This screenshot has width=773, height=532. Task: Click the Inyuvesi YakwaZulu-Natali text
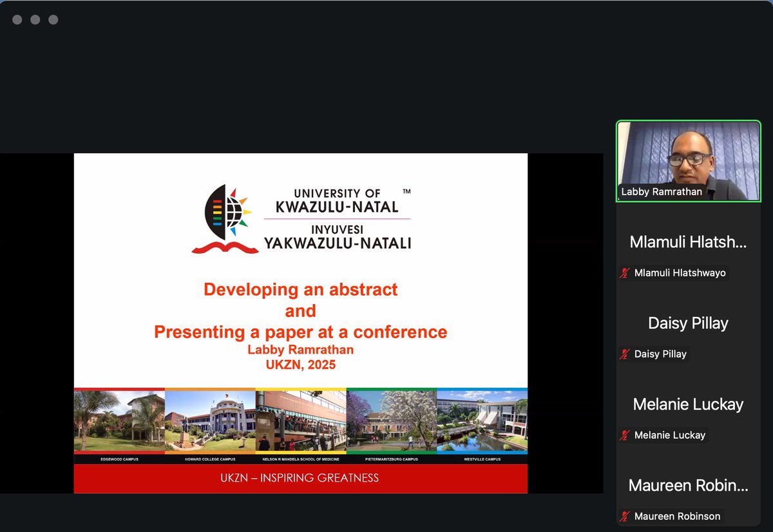tap(337, 237)
